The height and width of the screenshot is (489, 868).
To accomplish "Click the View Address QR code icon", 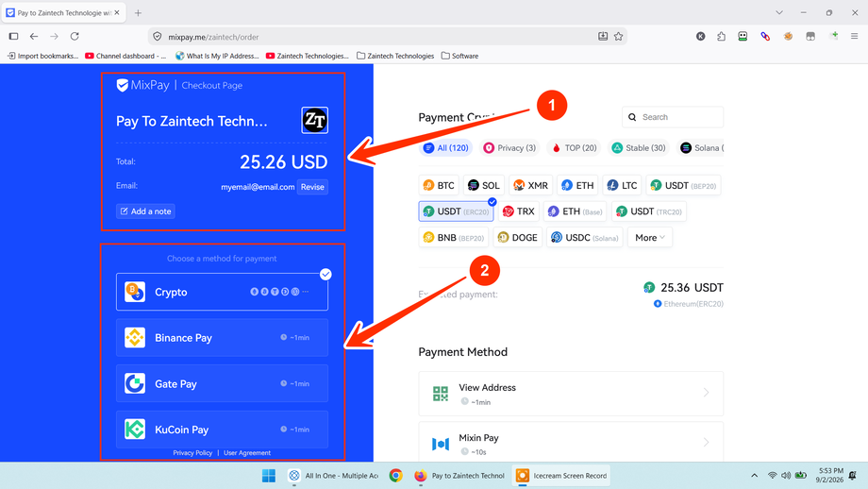I will [x=440, y=394].
